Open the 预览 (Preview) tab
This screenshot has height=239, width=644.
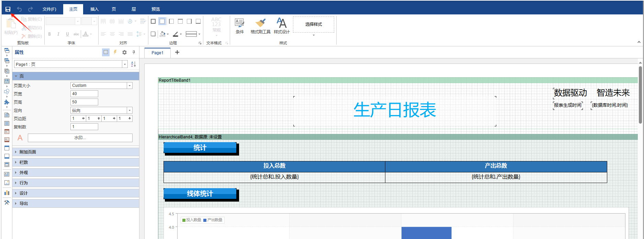[156, 9]
